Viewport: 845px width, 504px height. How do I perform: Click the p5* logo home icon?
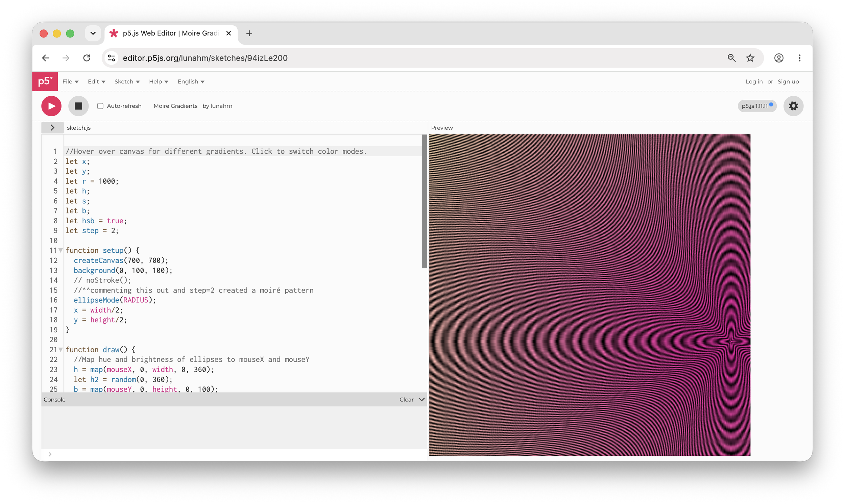45,81
